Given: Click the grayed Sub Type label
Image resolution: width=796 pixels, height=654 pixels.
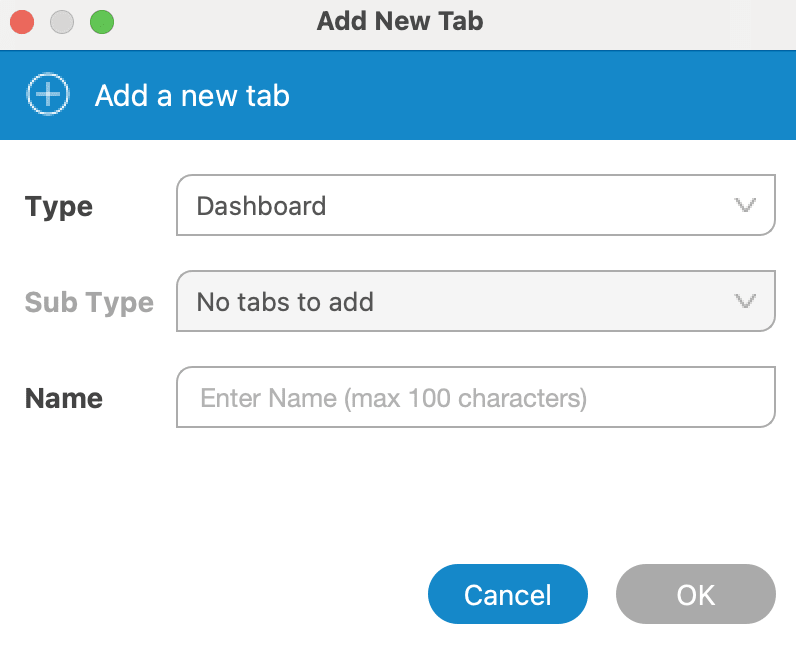Looking at the screenshot, I should pyautogui.click(x=89, y=302).
